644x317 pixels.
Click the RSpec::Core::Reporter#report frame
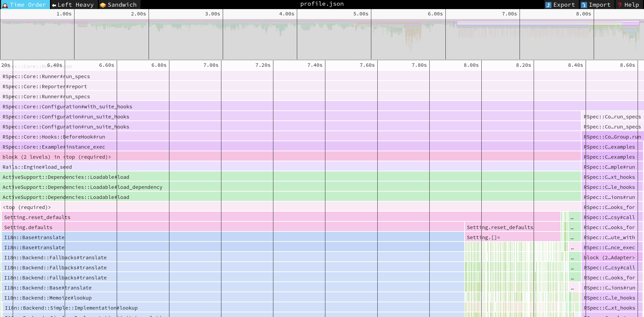45,87
